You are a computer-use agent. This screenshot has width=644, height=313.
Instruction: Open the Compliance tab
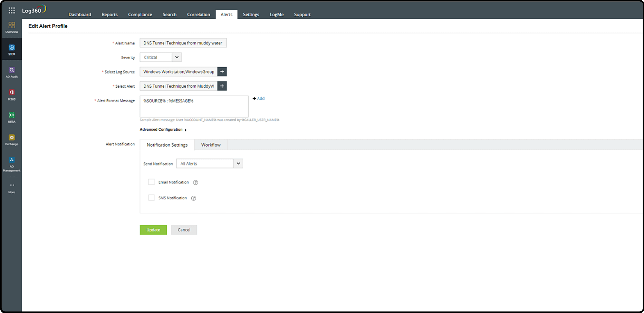tap(140, 14)
